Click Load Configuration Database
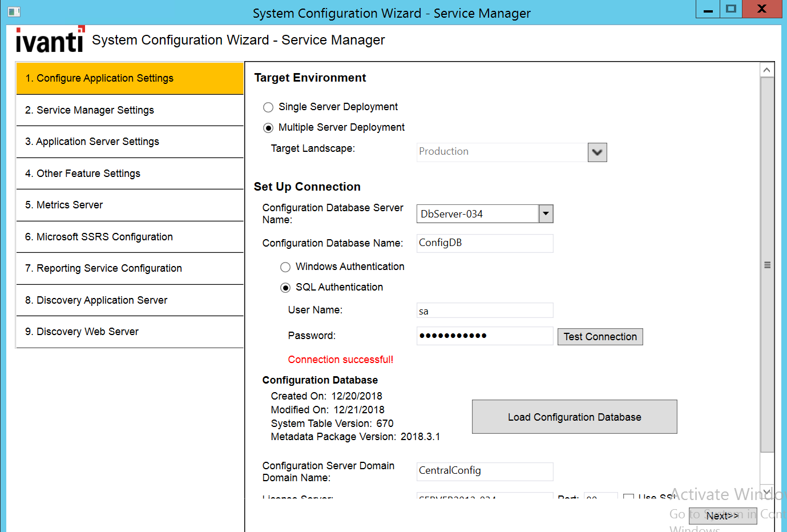The height and width of the screenshot is (532, 787). tap(574, 416)
